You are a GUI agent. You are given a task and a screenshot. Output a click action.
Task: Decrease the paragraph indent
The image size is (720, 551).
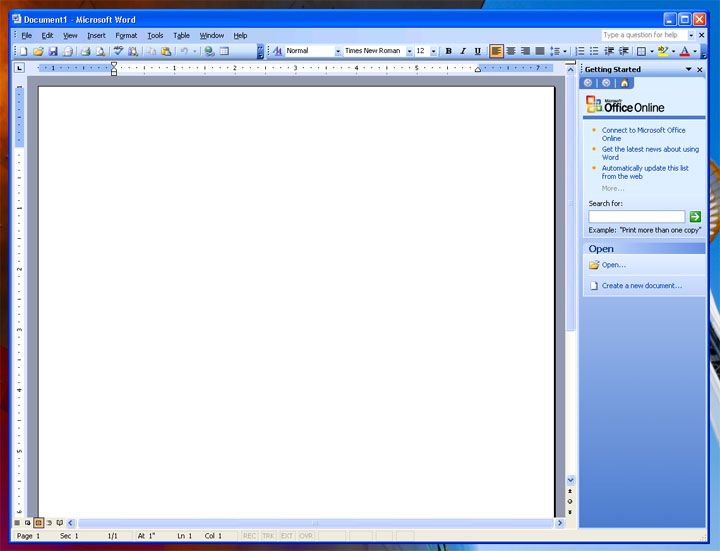pos(609,51)
